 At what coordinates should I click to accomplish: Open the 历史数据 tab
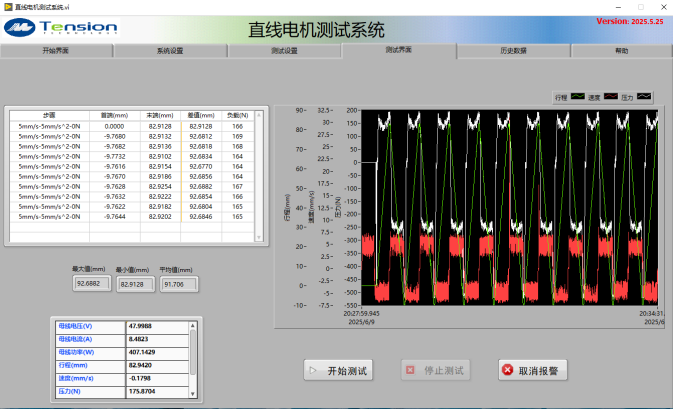513,50
